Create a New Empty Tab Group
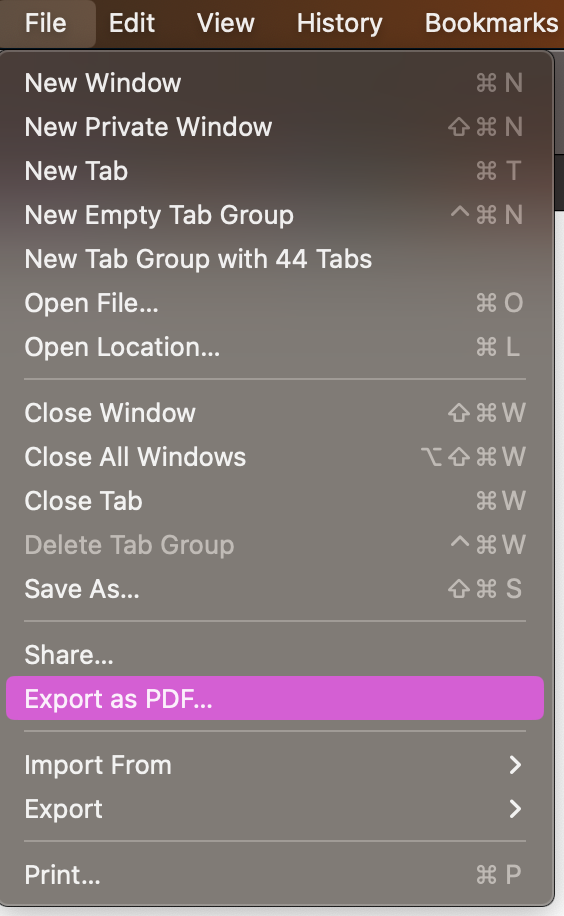This screenshot has width=564, height=916. point(275,215)
